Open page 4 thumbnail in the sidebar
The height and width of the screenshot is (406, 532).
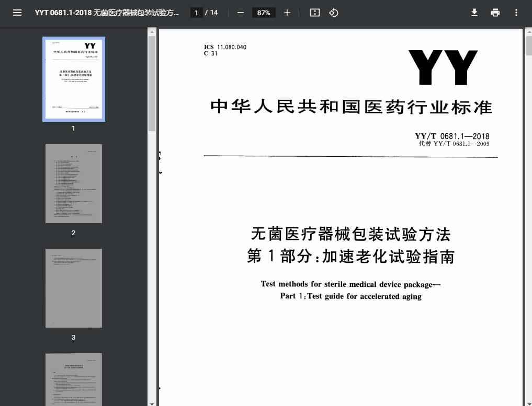[x=73, y=379]
